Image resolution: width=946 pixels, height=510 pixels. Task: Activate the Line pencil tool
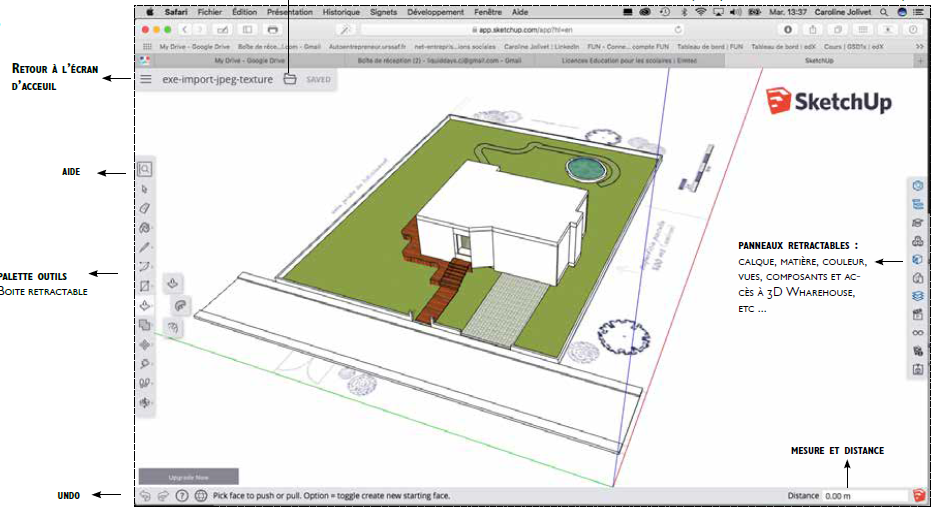point(145,247)
